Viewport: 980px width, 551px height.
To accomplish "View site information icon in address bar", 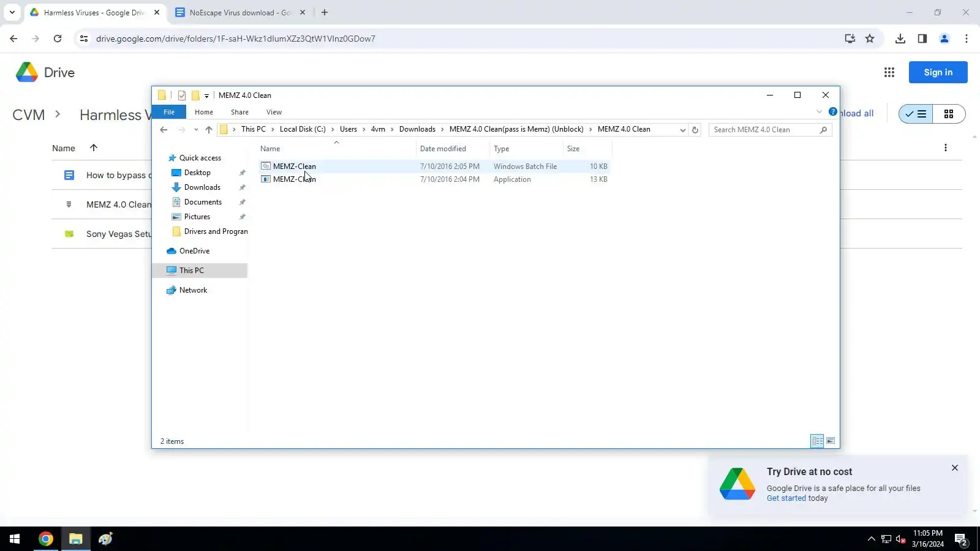I will pos(84,39).
